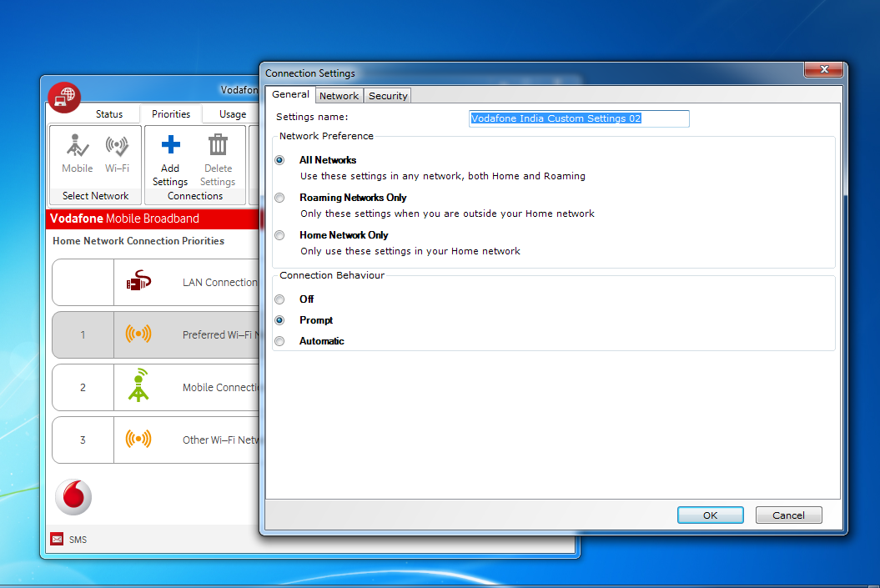Open the Status tab in Vodafone window
The width and height of the screenshot is (880, 588).
109,114
